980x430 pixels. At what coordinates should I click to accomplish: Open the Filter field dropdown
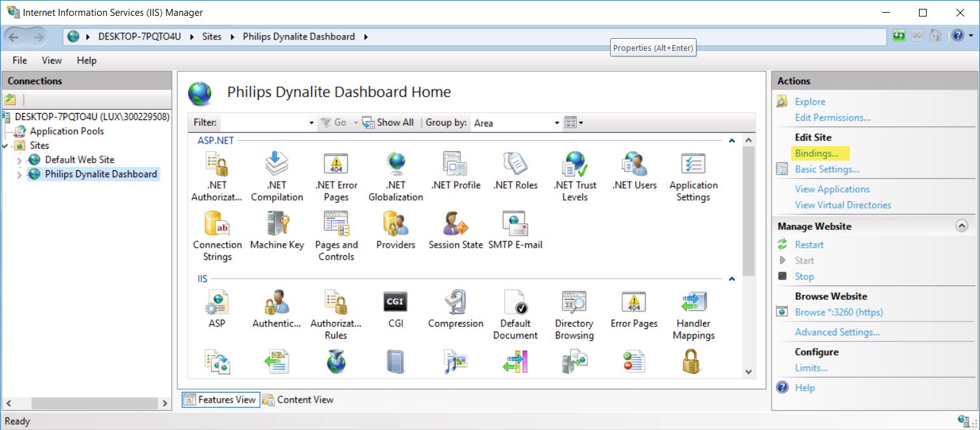(x=311, y=122)
